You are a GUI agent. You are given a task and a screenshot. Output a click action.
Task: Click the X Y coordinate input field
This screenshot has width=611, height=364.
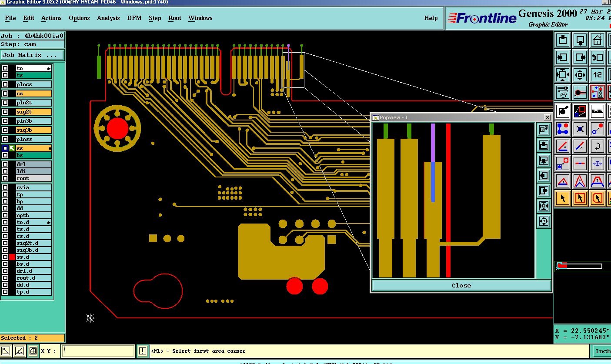(98, 351)
